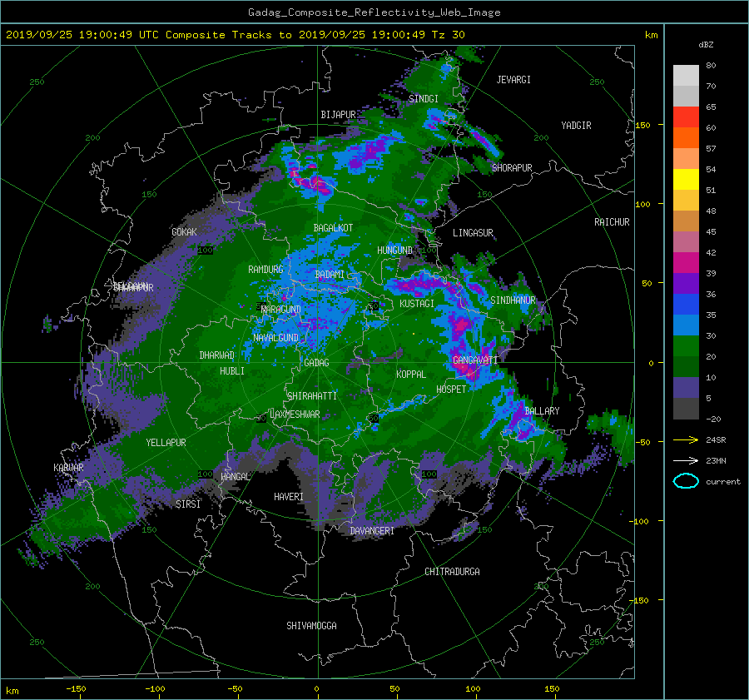Click the yellow 24SR arrow legend icon

pyautogui.click(x=686, y=439)
